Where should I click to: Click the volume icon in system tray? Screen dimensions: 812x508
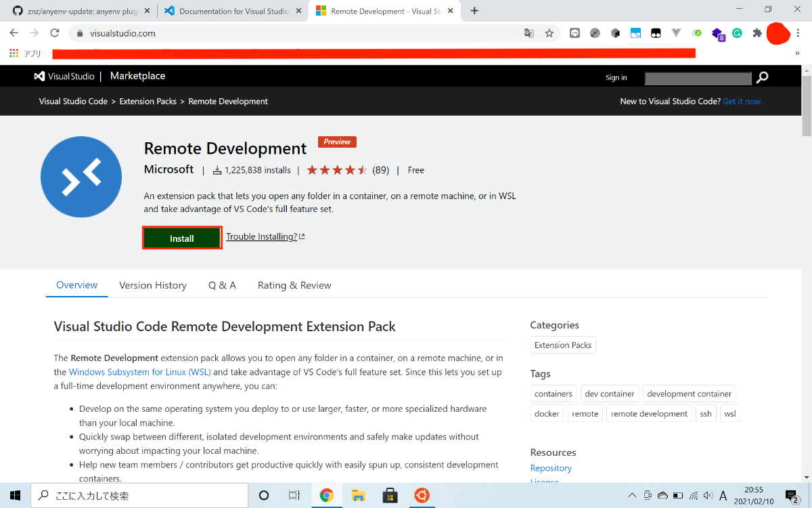tap(707, 495)
